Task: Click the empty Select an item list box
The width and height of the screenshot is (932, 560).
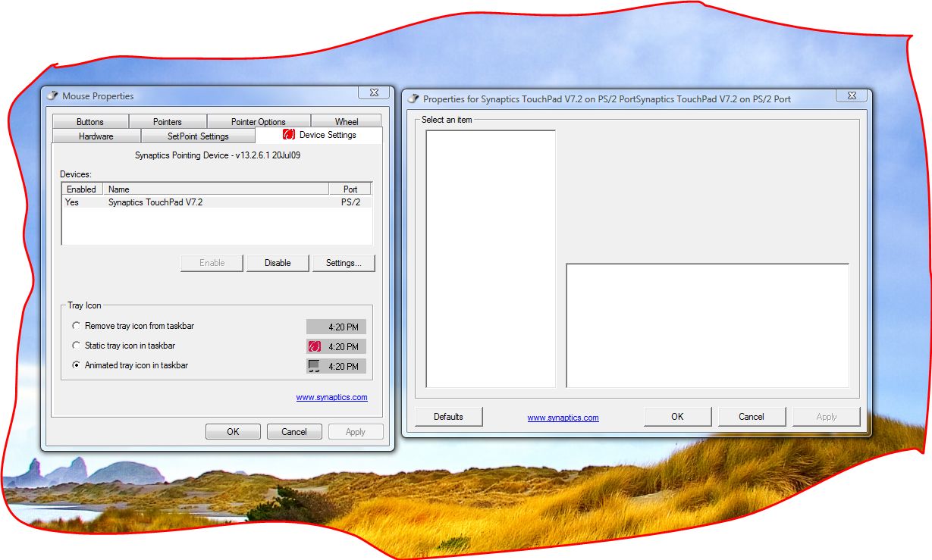Action: coord(491,259)
